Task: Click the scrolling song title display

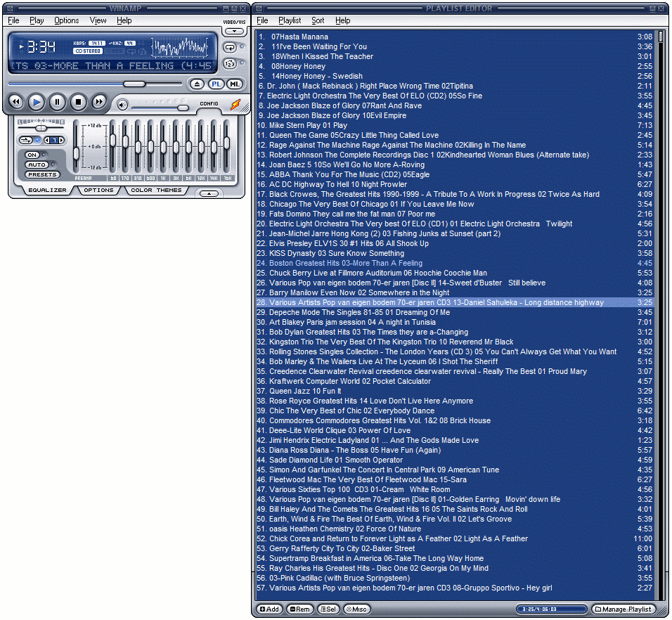Action: (112, 65)
